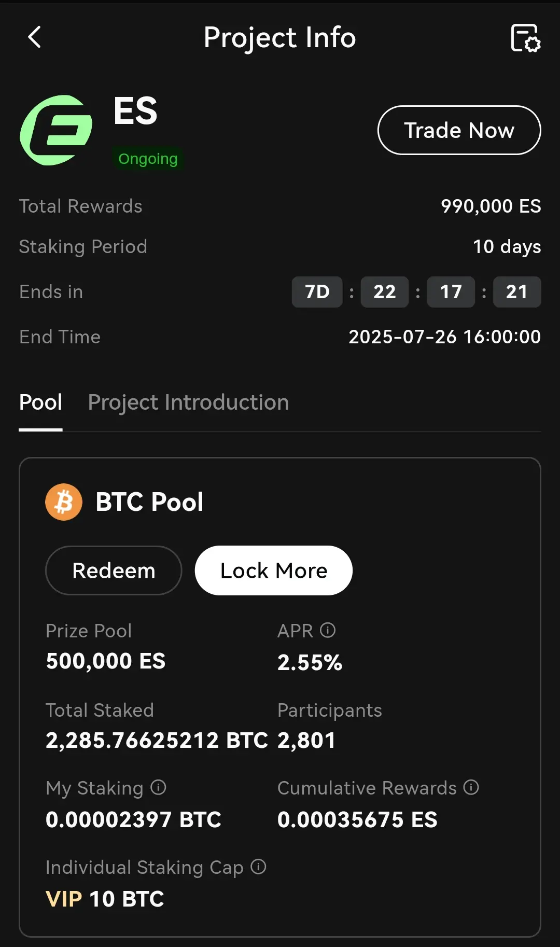Tap the 2.55% APR value
This screenshot has width=560, height=947.
(310, 663)
